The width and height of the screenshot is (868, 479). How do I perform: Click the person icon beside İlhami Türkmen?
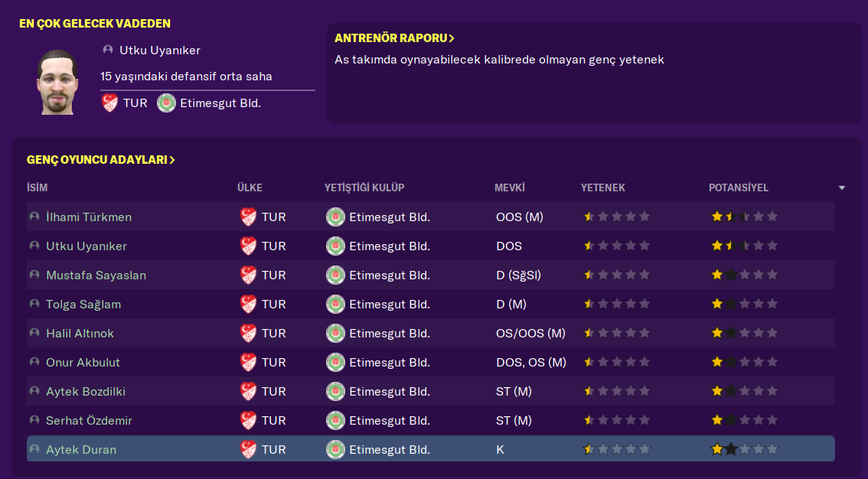(34, 217)
